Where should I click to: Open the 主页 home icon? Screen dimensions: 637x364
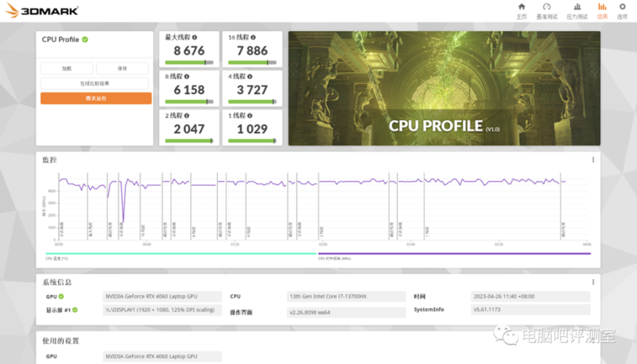[x=522, y=7]
